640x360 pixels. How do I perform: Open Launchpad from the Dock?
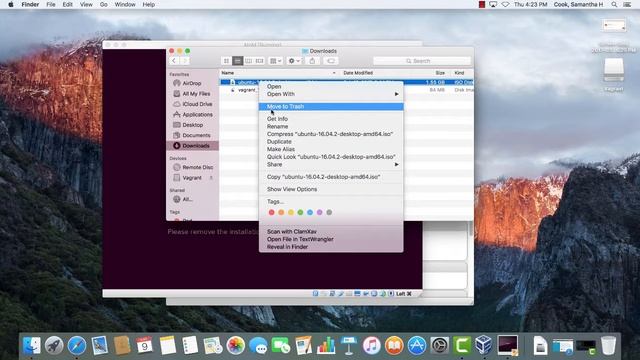pos(54,346)
